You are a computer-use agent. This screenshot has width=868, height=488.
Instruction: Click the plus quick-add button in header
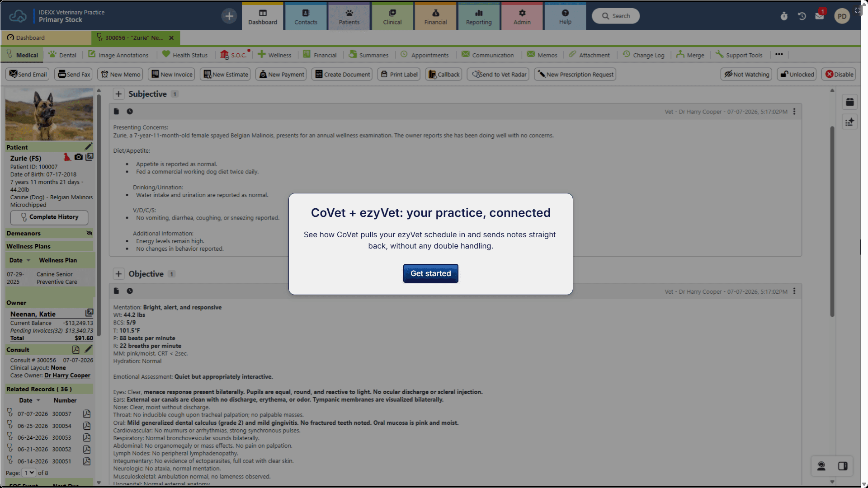tap(229, 16)
